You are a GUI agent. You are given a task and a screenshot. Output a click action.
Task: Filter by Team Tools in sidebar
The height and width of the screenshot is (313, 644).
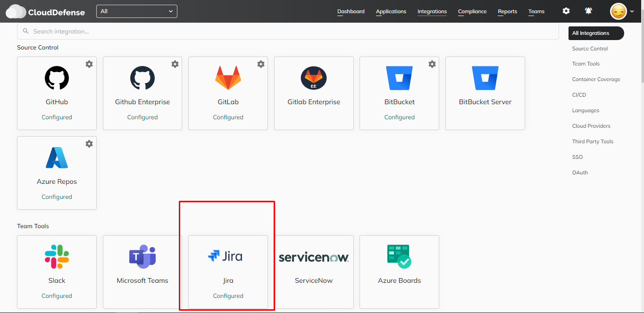tap(586, 64)
